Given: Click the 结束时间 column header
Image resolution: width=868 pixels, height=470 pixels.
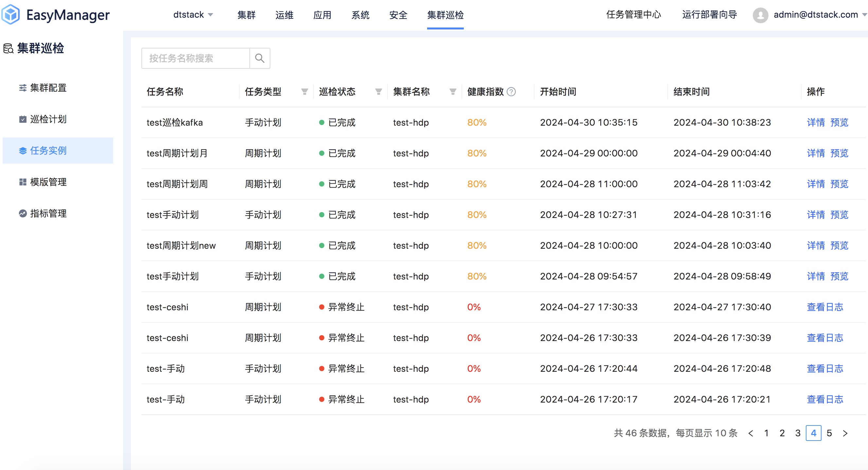Looking at the screenshot, I should (692, 92).
